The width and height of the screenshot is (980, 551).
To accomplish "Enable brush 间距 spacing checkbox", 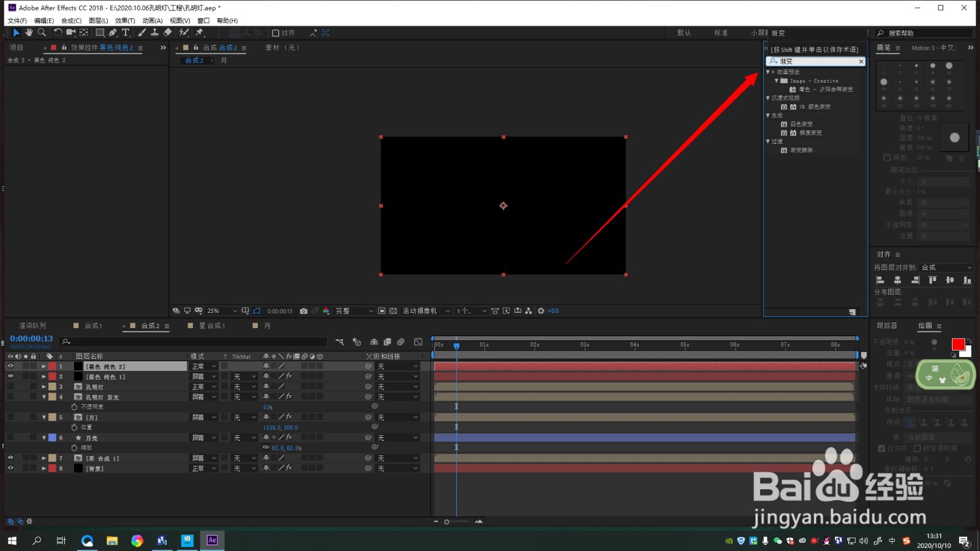I will click(x=887, y=157).
